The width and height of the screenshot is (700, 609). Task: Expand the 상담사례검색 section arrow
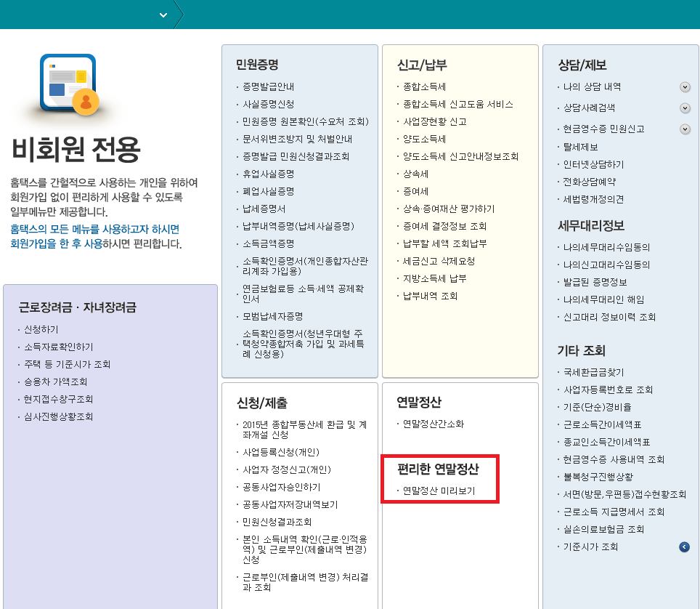[684, 108]
